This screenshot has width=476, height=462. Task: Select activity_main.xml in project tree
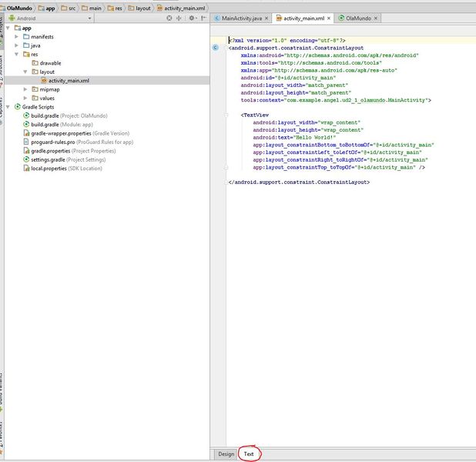pos(65,81)
